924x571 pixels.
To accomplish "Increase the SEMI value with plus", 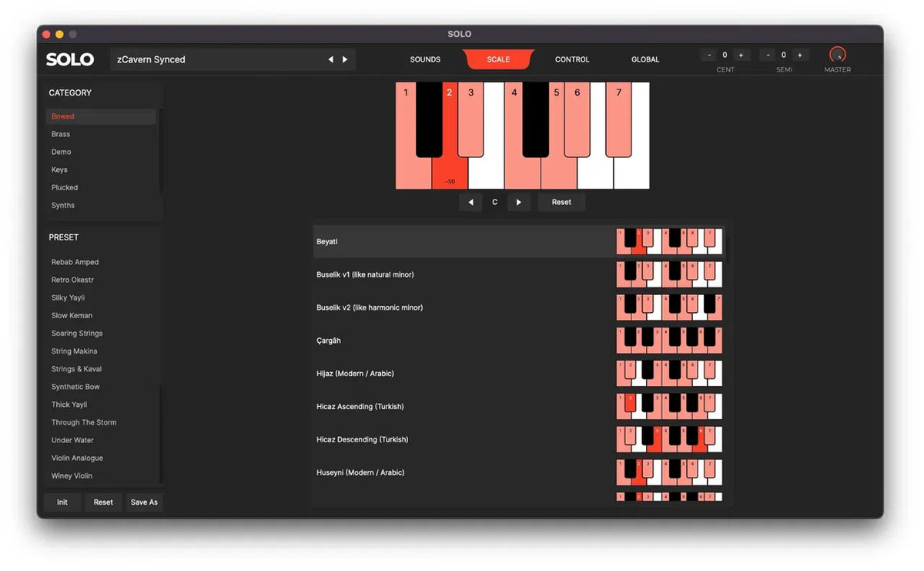I will pyautogui.click(x=799, y=55).
